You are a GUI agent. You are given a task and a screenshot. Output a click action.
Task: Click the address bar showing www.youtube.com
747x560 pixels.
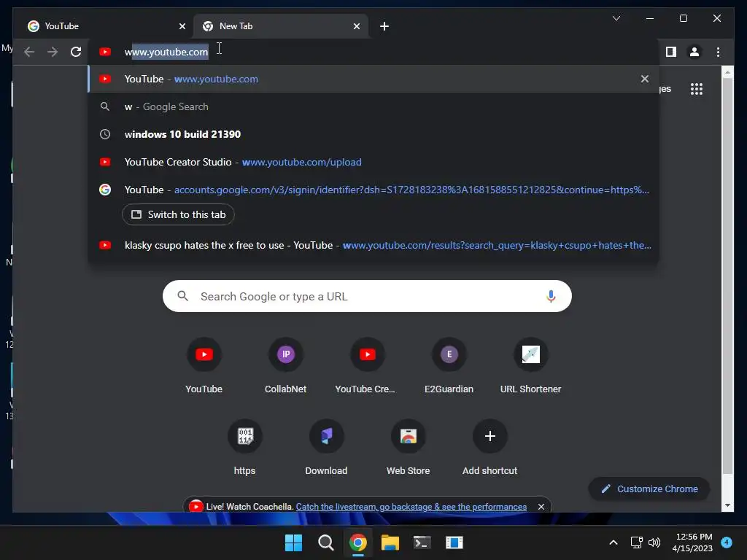point(373,52)
